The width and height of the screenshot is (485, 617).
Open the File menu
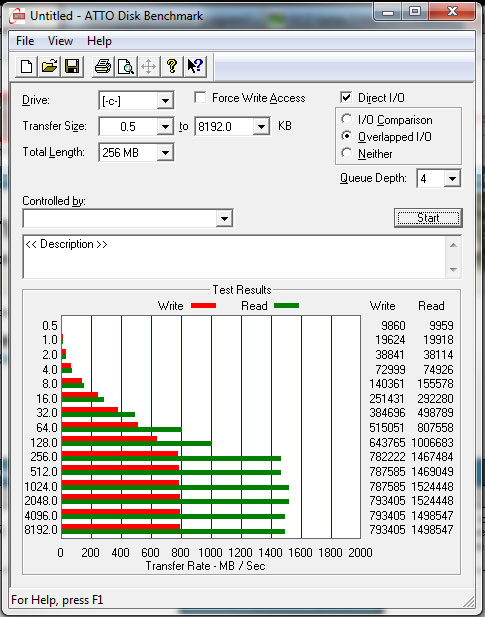25,41
